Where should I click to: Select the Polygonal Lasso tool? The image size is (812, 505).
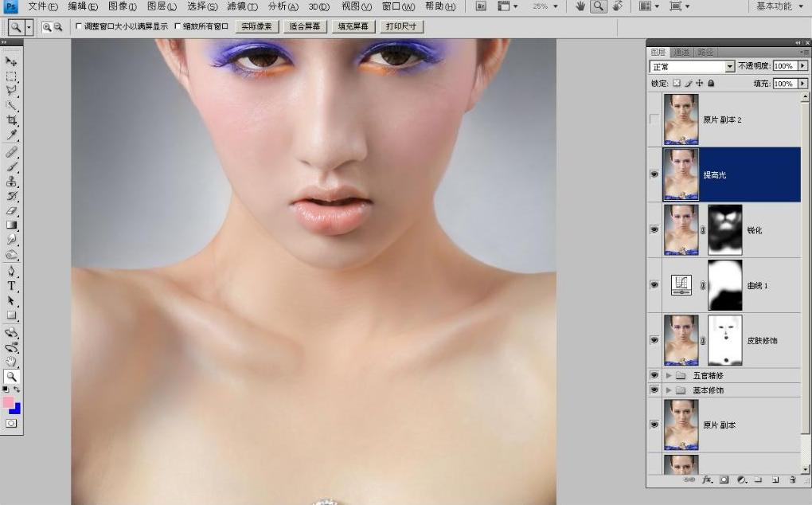11,91
